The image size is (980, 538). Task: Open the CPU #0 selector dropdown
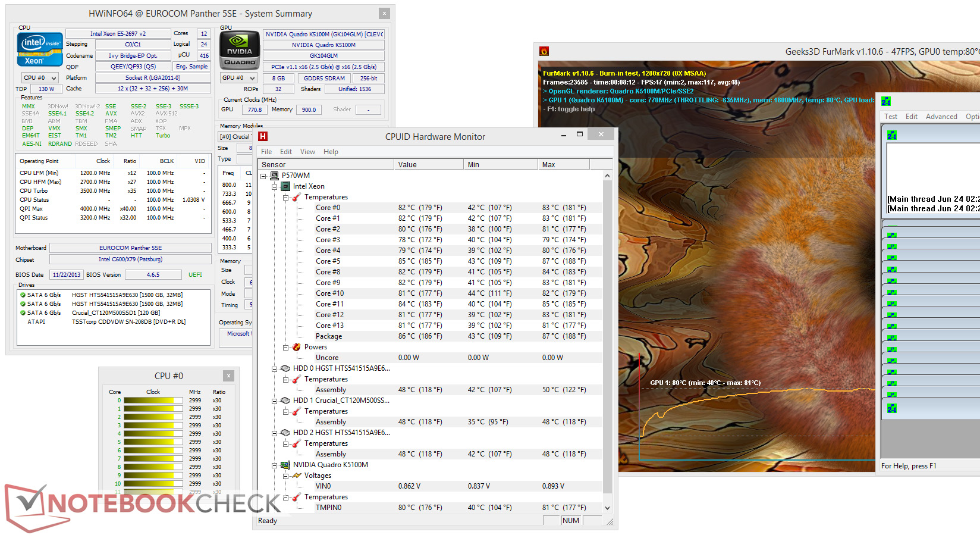pos(40,78)
